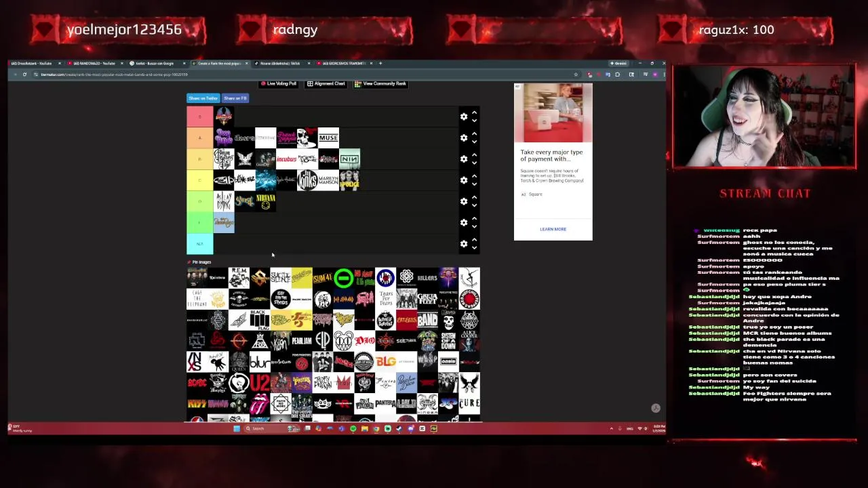Image resolution: width=868 pixels, height=488 pixels.
Task: Pick the Cage The Elephant logo
Action: [x=197, y=299]
